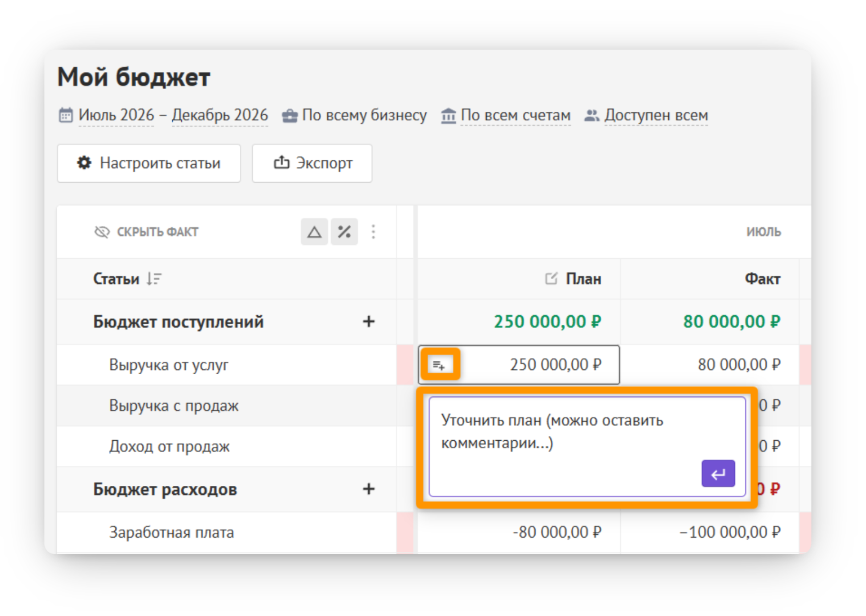Open the По всему бизнесу filter
The height and width of the screenshot is (616, 866).
[x=364, y=115]
